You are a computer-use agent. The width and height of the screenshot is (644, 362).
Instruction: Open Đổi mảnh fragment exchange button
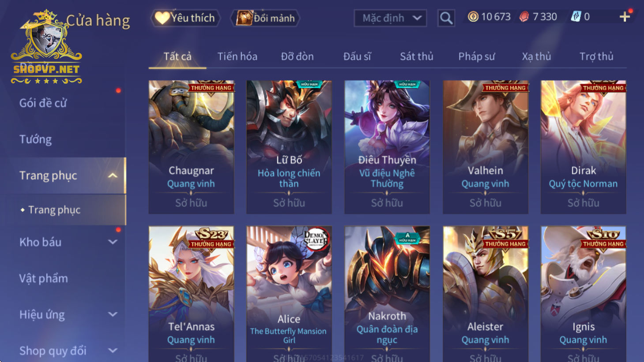click(265, 18)
